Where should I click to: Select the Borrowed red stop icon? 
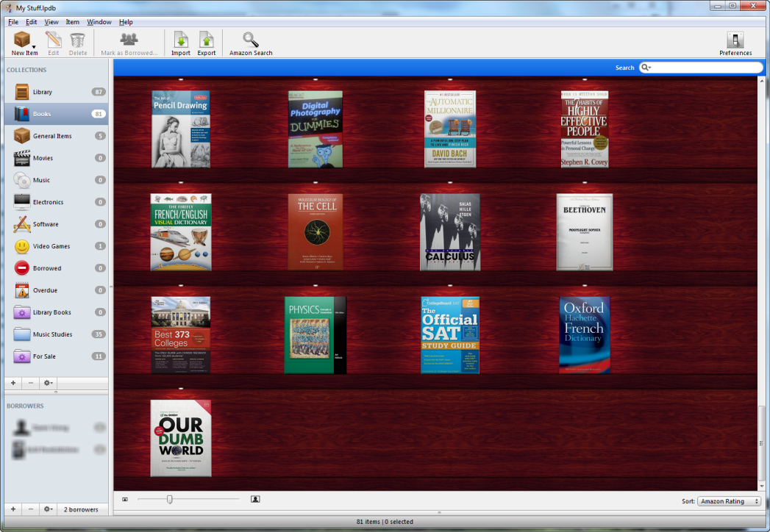pos(21,268)
